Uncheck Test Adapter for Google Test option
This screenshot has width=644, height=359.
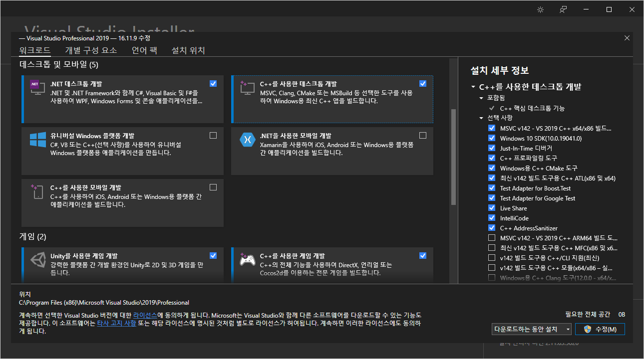point(492,198)
